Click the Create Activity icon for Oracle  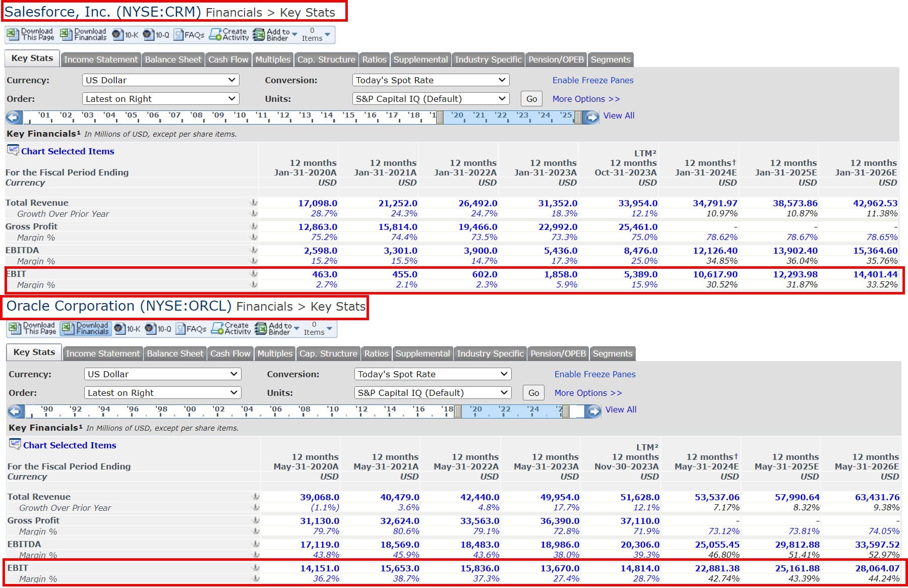point(231,328)
